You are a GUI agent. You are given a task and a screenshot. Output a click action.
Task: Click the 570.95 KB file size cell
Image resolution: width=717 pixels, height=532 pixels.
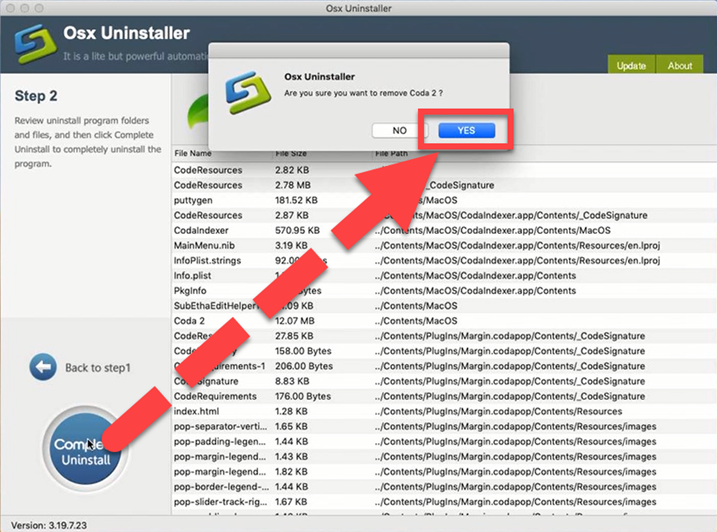point(297,230)
